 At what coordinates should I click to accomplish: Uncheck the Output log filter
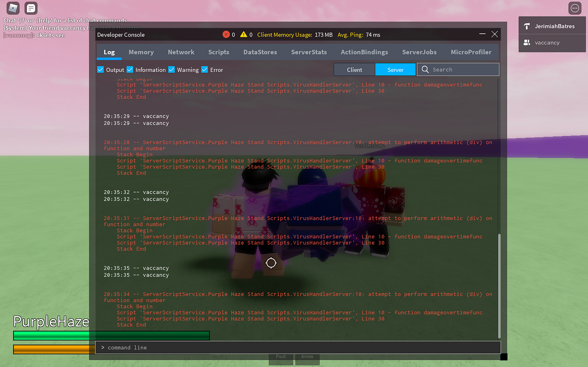click(101, 69)
